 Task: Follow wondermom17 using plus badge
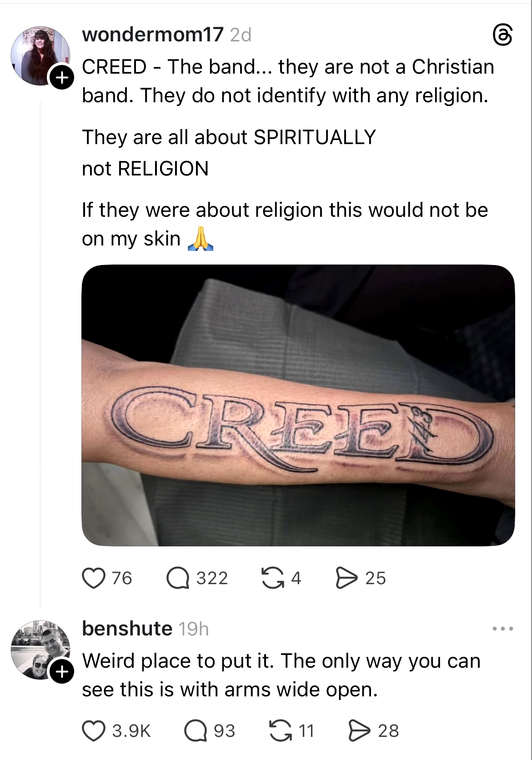coord(61,78)
